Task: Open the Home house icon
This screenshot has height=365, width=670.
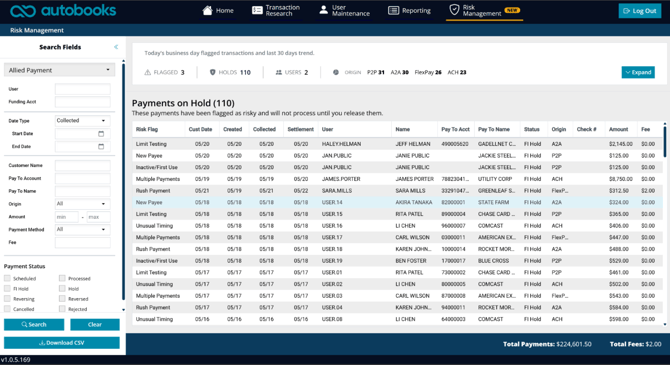Action: (x=207, y=10)
